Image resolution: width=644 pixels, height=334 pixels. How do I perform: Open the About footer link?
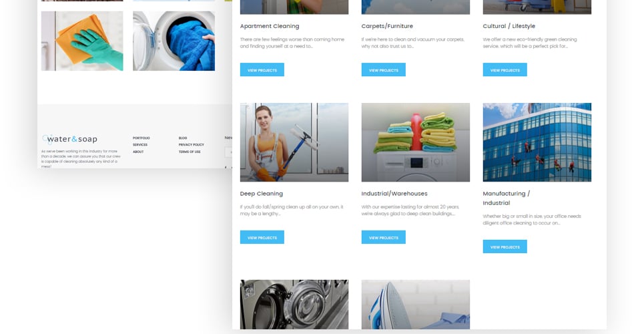click(x=138, y=152)
